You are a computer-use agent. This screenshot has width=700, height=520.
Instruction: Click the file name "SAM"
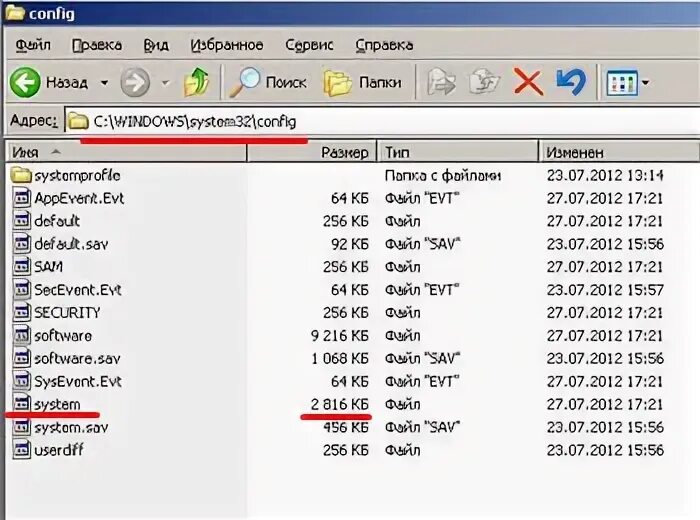(48, 267)
